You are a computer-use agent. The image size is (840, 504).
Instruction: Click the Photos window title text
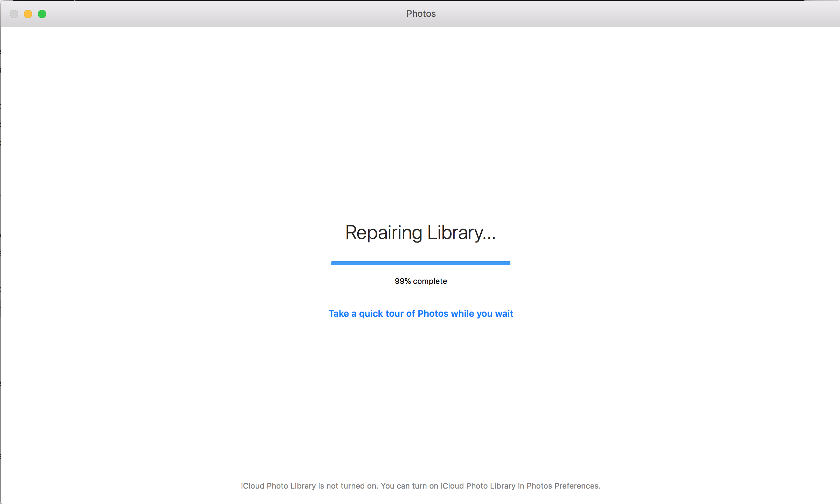pos(421,14)
